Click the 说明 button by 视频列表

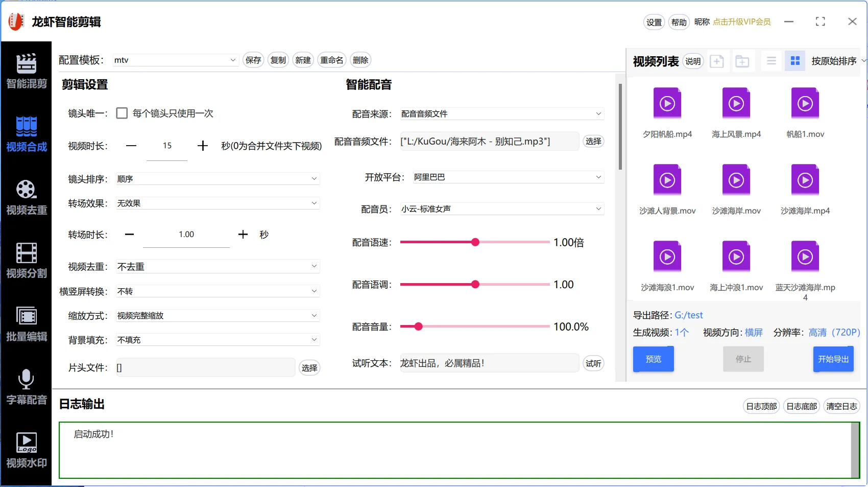point(693,61)
